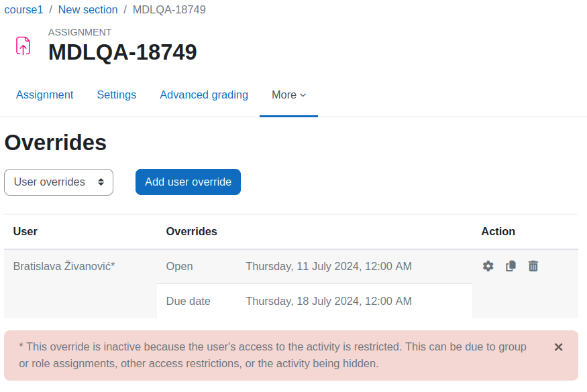Viewport: 587px width, 392px height.
Task: Click the MDLQA-18749 assignment title heading
Action: pyautogui.click(x=122, y=52)
